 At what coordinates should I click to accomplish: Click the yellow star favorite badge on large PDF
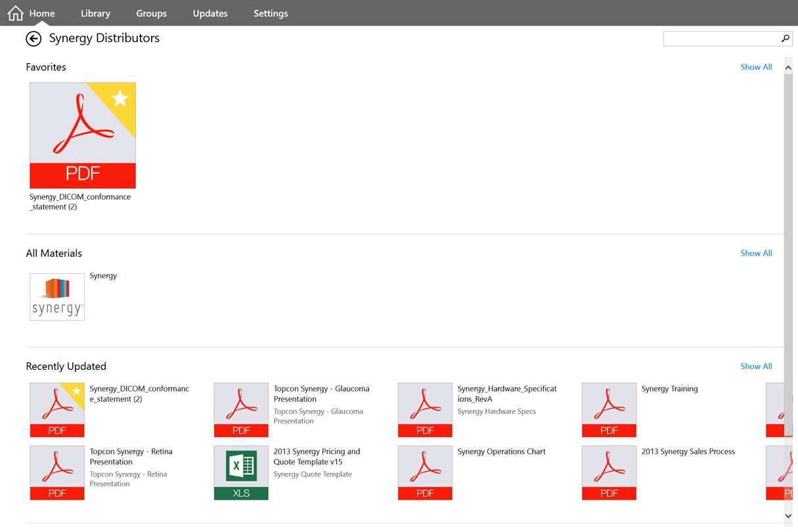(x=120, y=99)
